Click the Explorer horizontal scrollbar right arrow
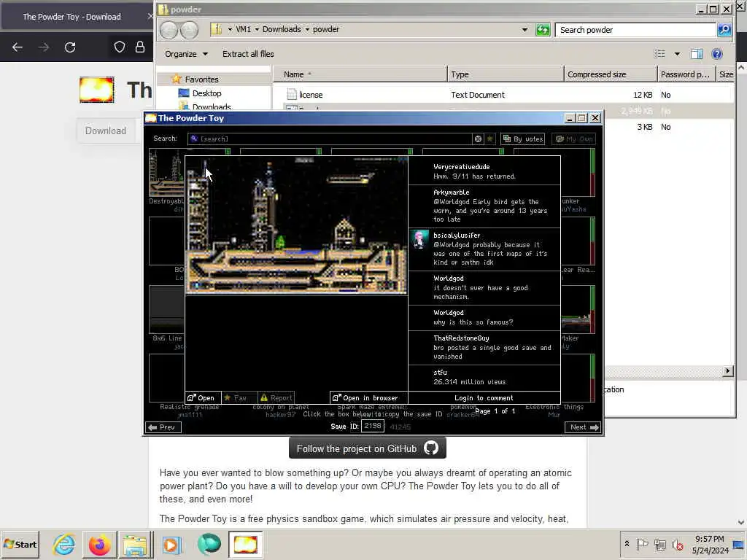This screenshot has height=560, width=747. (x=727, y=371)
